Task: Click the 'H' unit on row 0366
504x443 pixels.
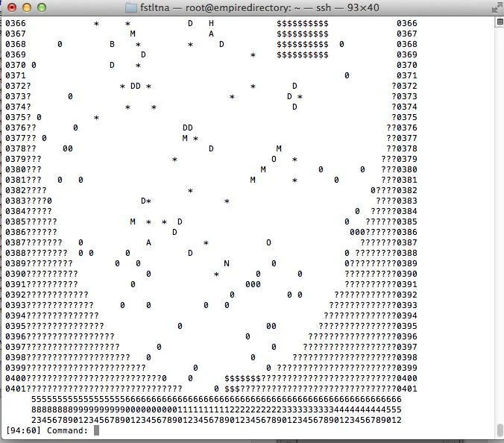Action: click(211, 23)
